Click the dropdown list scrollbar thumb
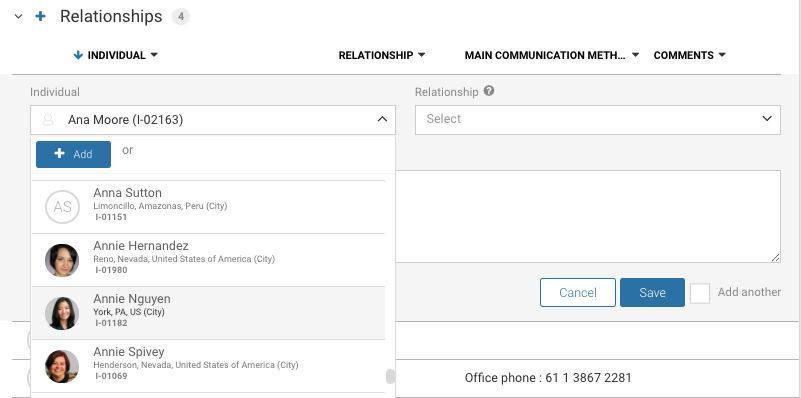The width and height of the screenshot is (801, 398). pyautogui.click(x=390, y=376)
